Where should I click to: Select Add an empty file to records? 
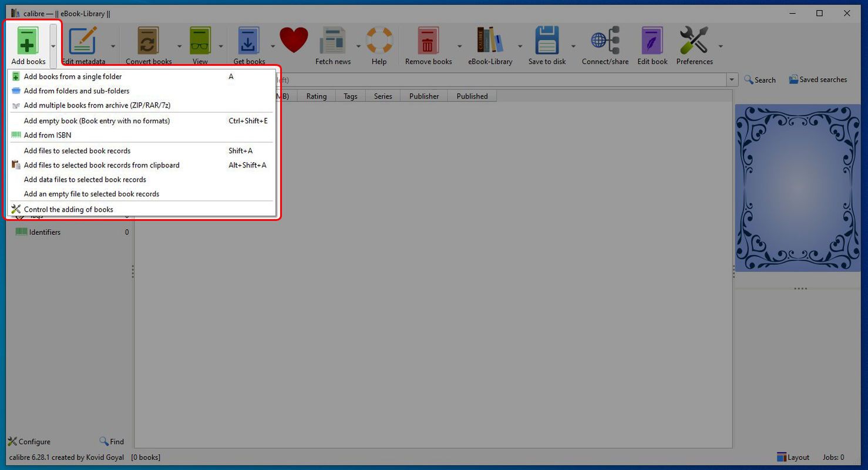141,194
